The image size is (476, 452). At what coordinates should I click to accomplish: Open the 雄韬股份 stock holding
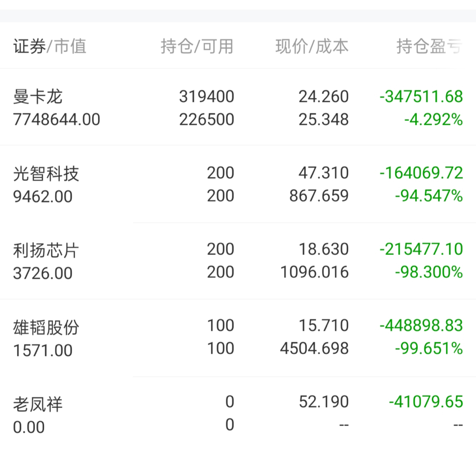point(238,338)
